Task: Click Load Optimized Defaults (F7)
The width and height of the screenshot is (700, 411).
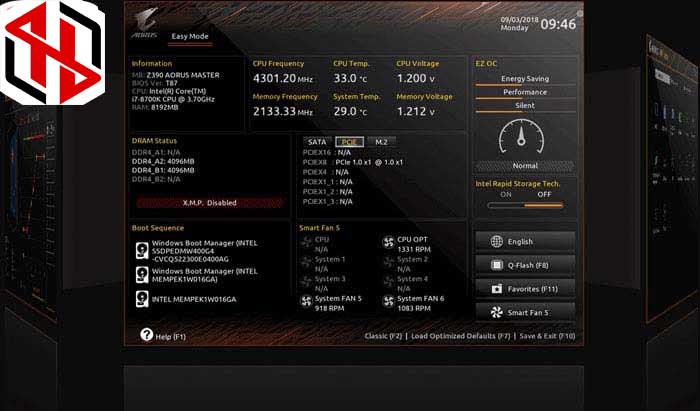Action: pyautogui.click(x=460, y=336)
